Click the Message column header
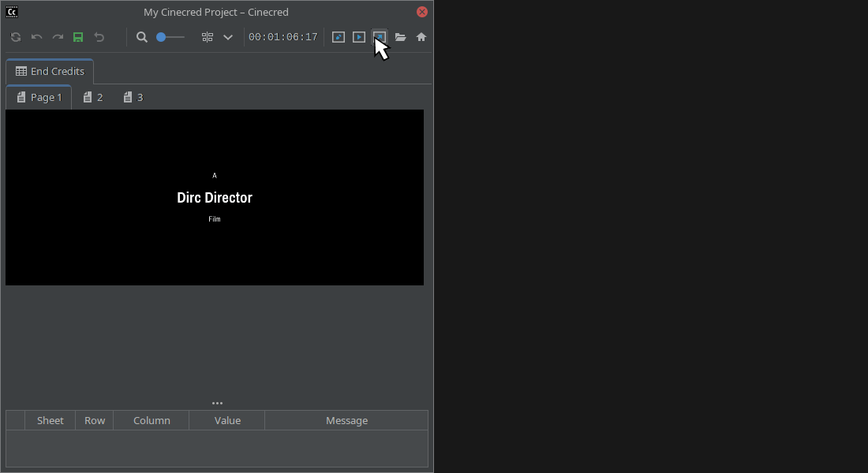This screenshot has width=868, height=473. click(x=346, y=420)
